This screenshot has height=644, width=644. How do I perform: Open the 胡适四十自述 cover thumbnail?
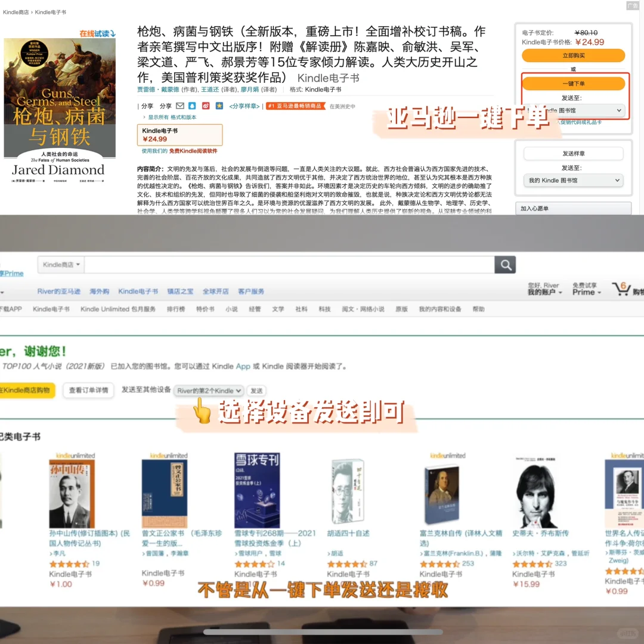click(x=348, y=491)
